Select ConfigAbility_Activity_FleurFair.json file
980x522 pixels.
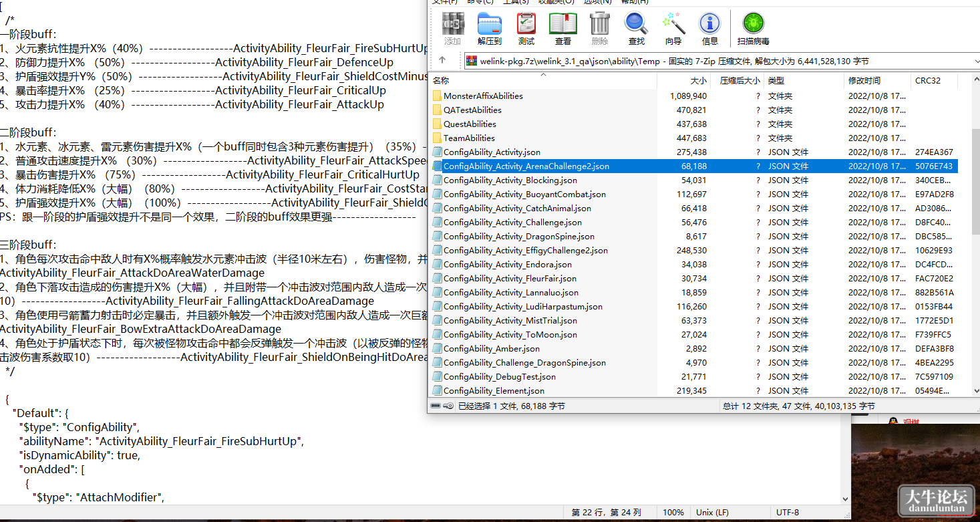[x=510, y=278]
